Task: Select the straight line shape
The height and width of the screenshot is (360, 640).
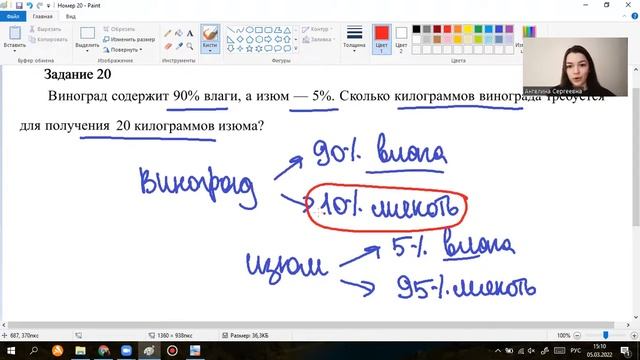Action: pyautogui.click(x=230, y=30)
